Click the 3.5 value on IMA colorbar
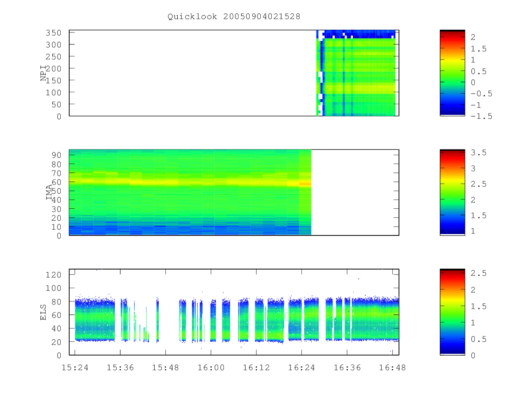Viewport: 532px width, 399px height. (479, 153)
